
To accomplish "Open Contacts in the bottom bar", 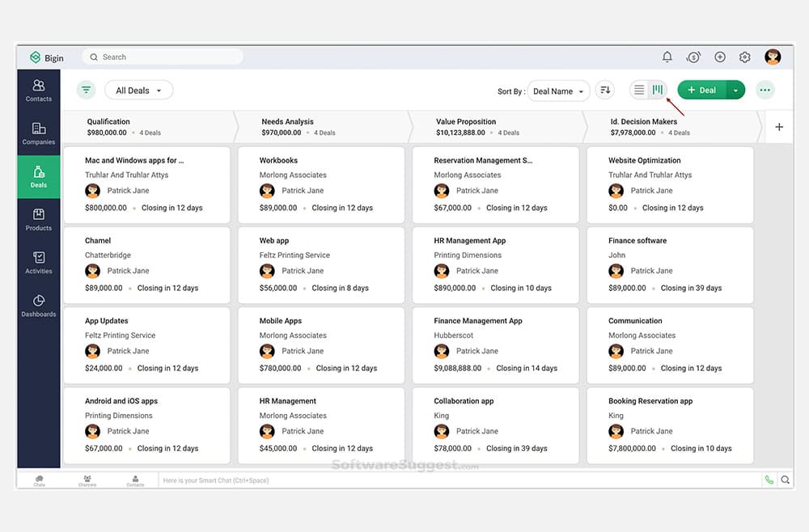I will pos(135,480).
